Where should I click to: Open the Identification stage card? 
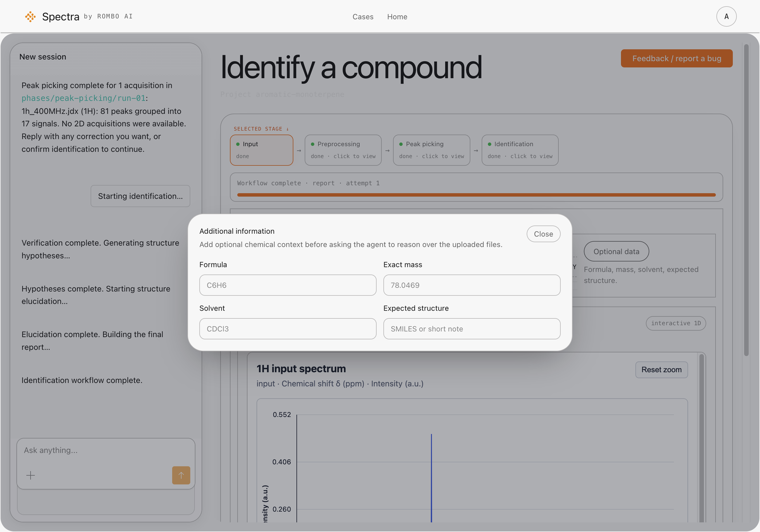(x=520, y=150)
